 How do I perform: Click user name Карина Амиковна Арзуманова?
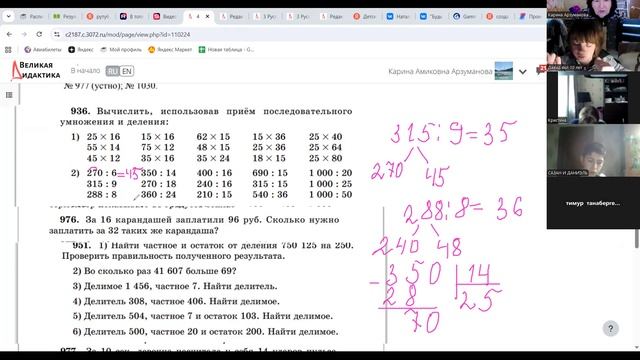pyautogui.click(x=440, y=71)
